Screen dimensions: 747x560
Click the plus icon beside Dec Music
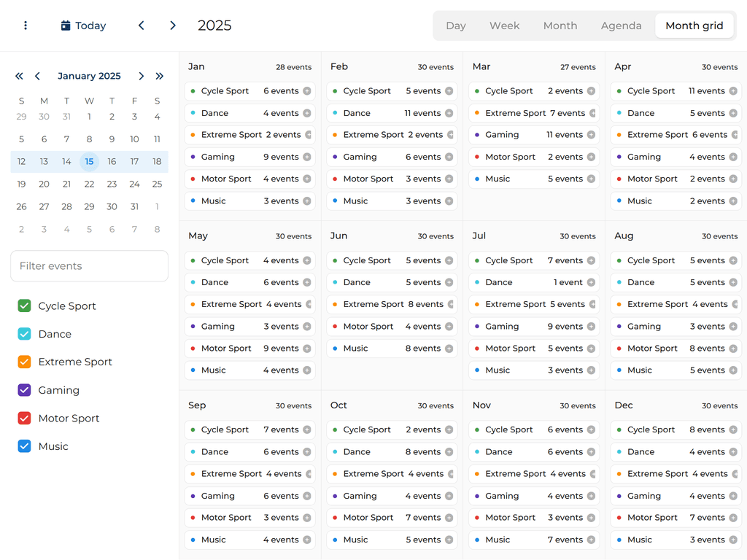pos(733,540)
